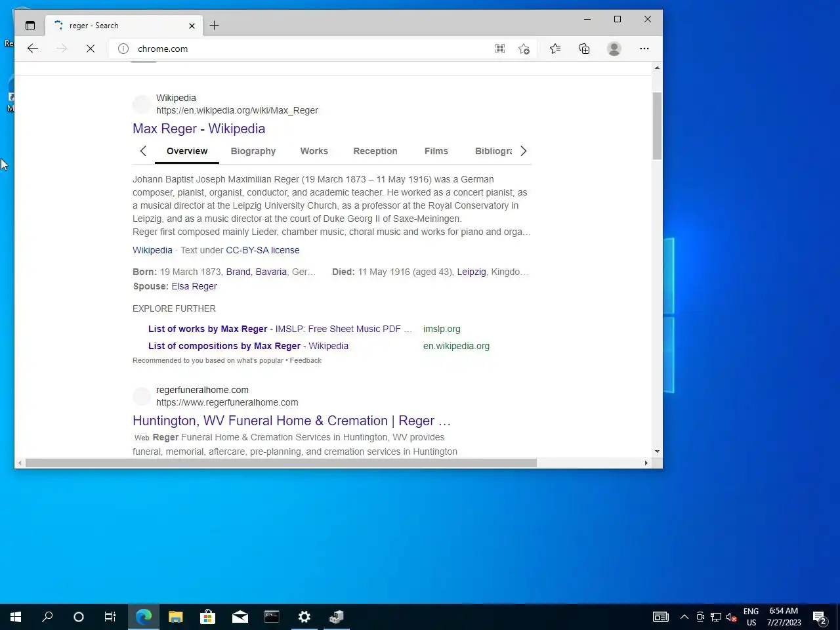Open Settings gear on taskbar
The image size is (840, 630).
click(304, 617)
